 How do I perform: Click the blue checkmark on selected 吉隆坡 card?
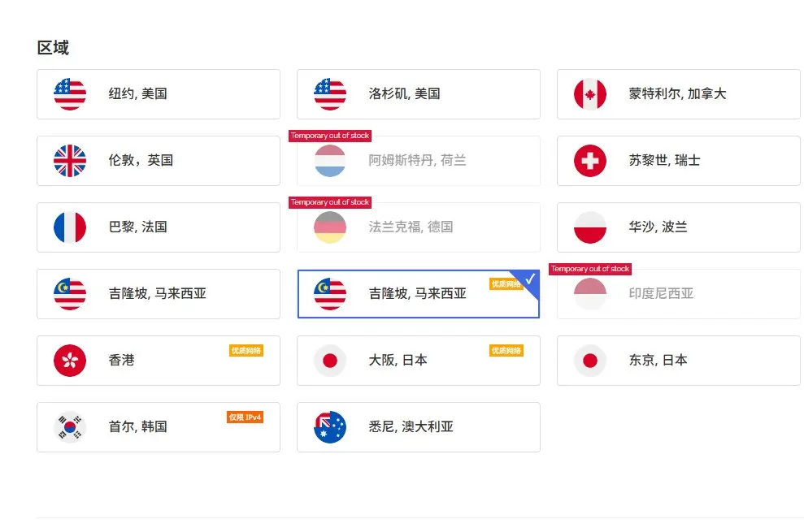530,279
